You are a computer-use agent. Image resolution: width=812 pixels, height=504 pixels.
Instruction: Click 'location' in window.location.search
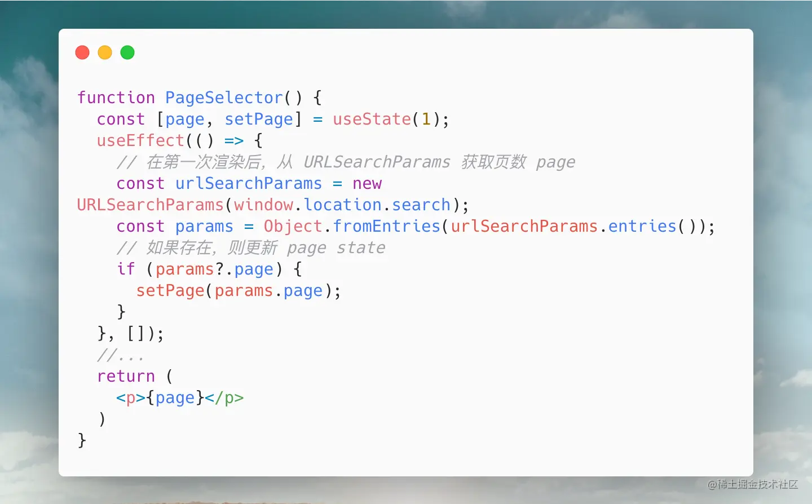[x=342, y=205]
